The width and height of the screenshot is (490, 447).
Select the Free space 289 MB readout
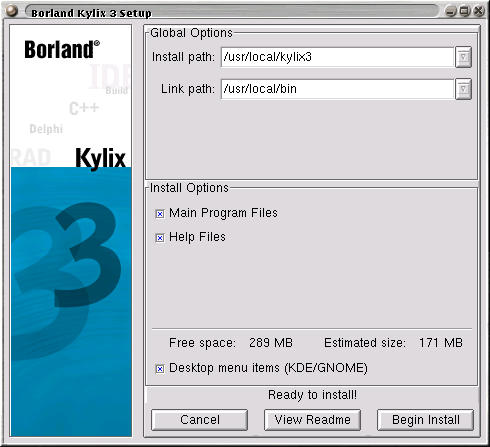pos(231,343)
